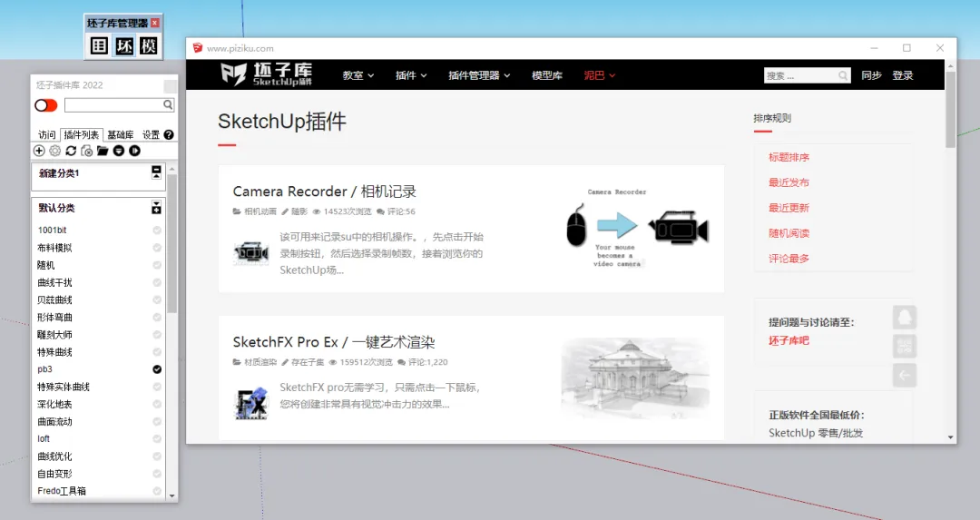
Task: Open the 插件 dropdown menu
Action: [x=411, y=75]
